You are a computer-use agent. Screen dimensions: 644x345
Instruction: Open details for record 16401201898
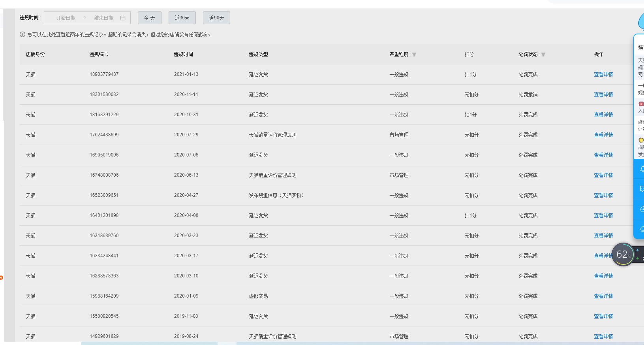tap(603, 215)
